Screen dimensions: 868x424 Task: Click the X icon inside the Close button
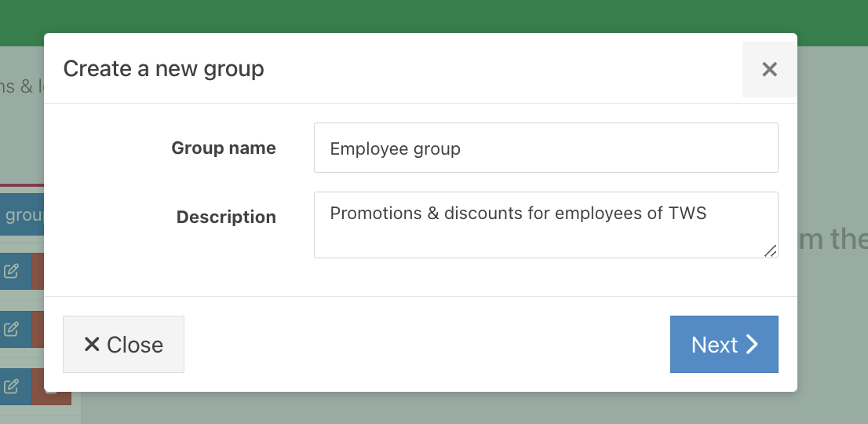[x=92, y=344]
